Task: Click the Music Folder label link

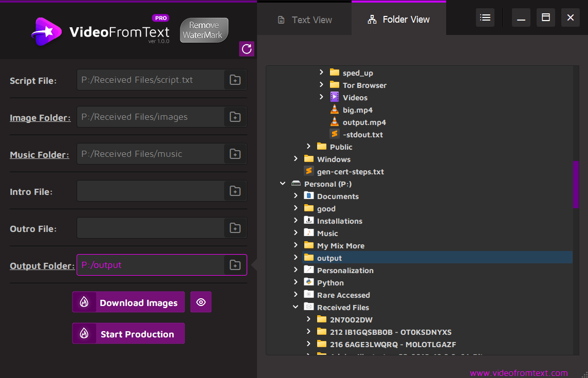Action: 40,155
